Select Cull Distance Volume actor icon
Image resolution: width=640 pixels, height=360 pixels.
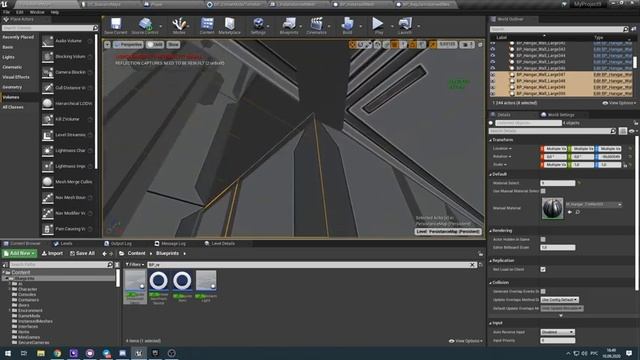tap(48, 88)
